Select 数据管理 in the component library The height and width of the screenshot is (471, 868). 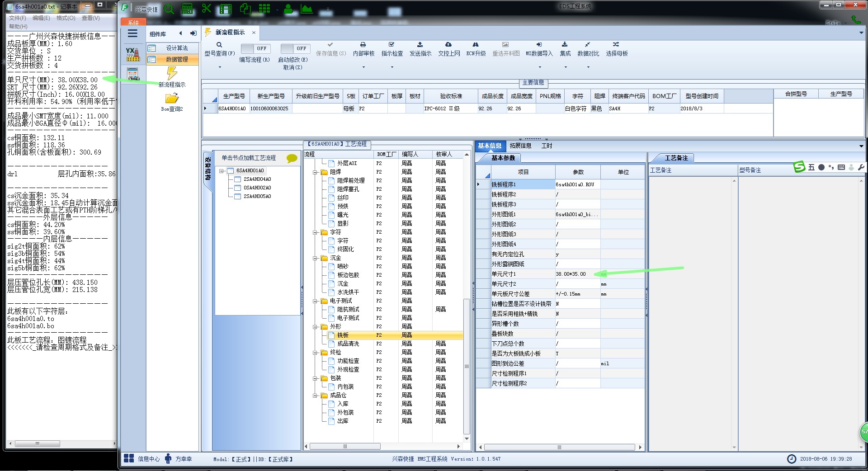172,59
